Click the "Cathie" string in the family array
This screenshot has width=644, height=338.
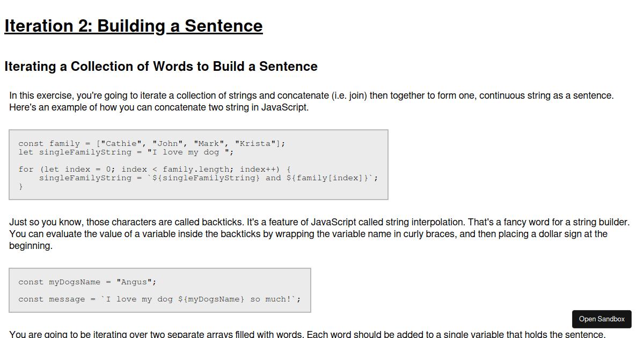(x=121, y=143)
